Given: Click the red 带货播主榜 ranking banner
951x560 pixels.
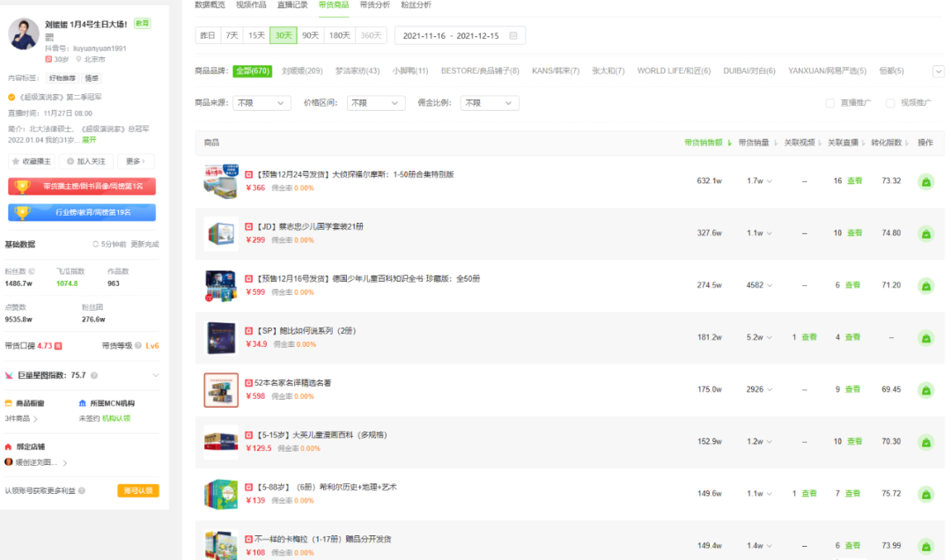Looking at the screenshot, I should 82,187.
